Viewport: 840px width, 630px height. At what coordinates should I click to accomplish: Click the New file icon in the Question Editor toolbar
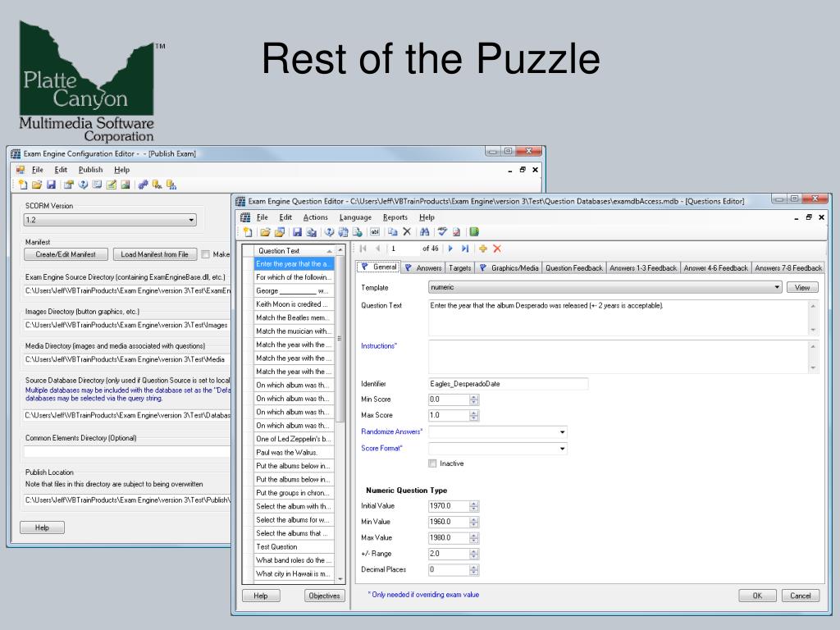pos(247,232)
